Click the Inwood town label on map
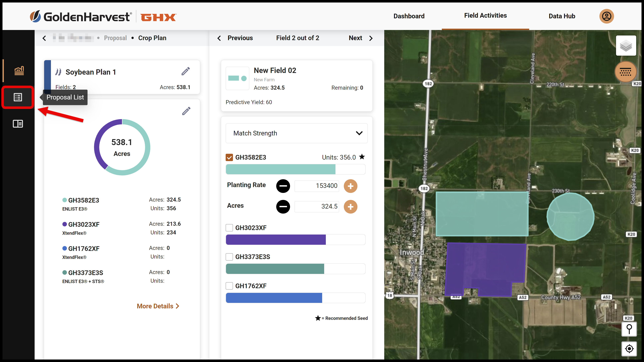 pos(412,252)
